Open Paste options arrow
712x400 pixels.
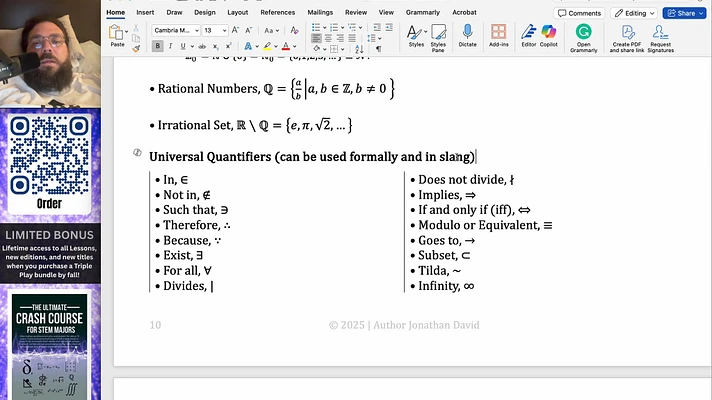coord(126,32)
